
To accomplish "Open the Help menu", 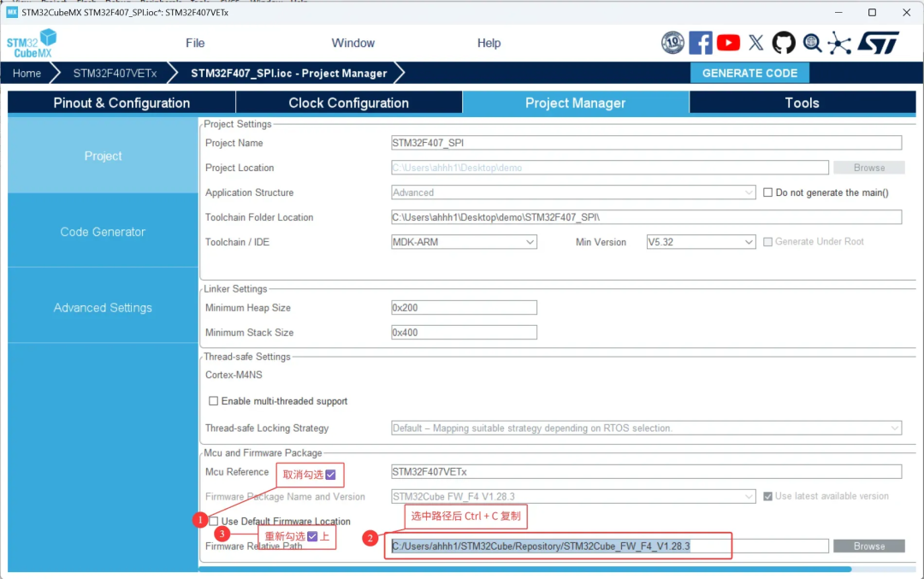I will coord(489,43).
